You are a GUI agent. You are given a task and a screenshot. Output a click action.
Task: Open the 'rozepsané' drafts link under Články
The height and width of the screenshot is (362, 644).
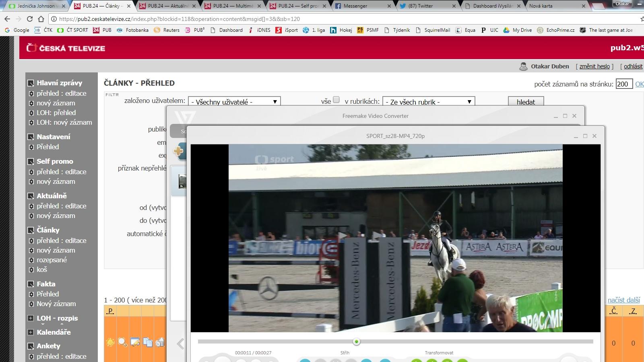pyautogui.click(x=52, y=260)
